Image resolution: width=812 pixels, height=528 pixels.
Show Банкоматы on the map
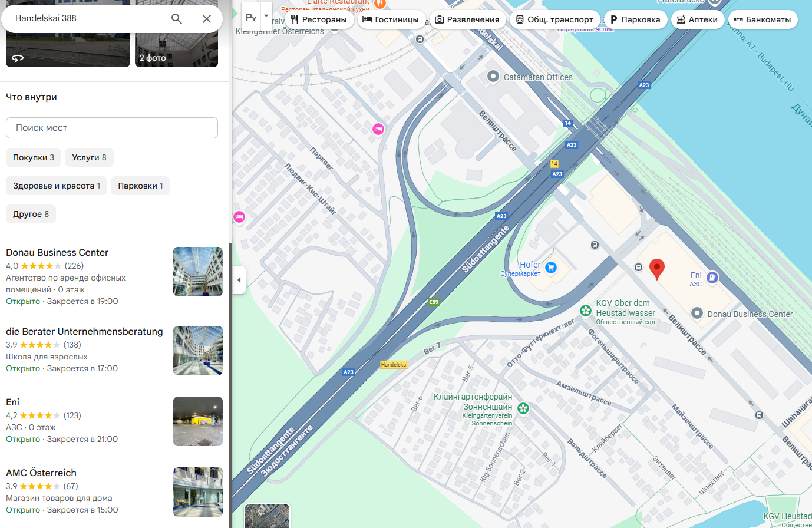coord(763,19)
